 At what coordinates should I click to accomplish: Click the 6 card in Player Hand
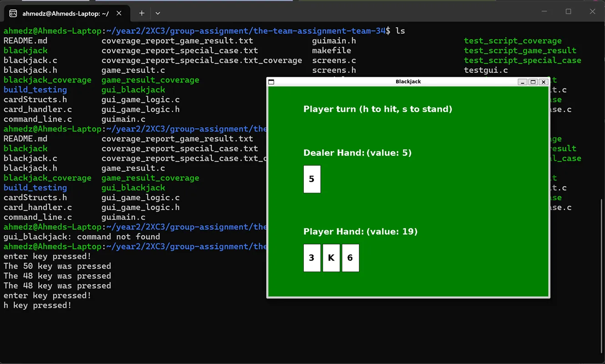click(x=350, y=258)
